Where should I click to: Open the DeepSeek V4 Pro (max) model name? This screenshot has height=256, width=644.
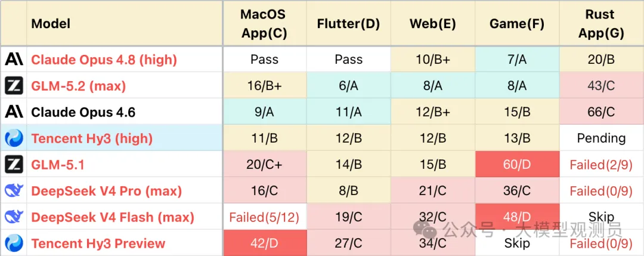tap(106, 191)
